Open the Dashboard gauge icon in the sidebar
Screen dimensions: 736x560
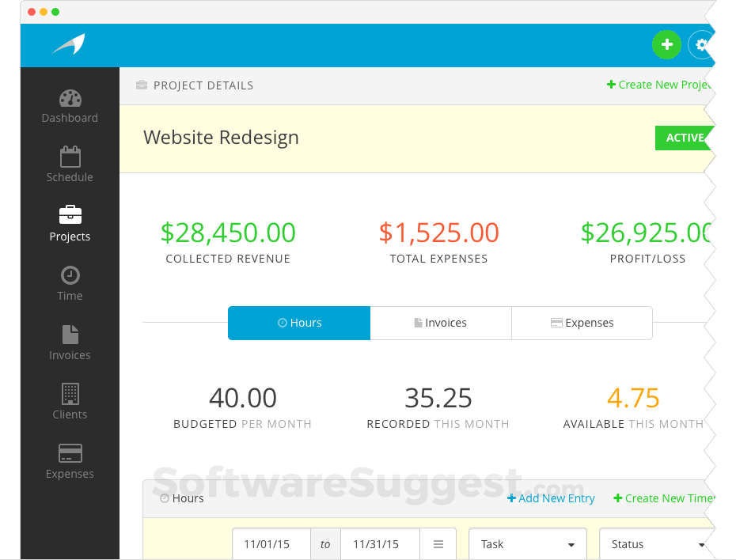coord(70,99)
